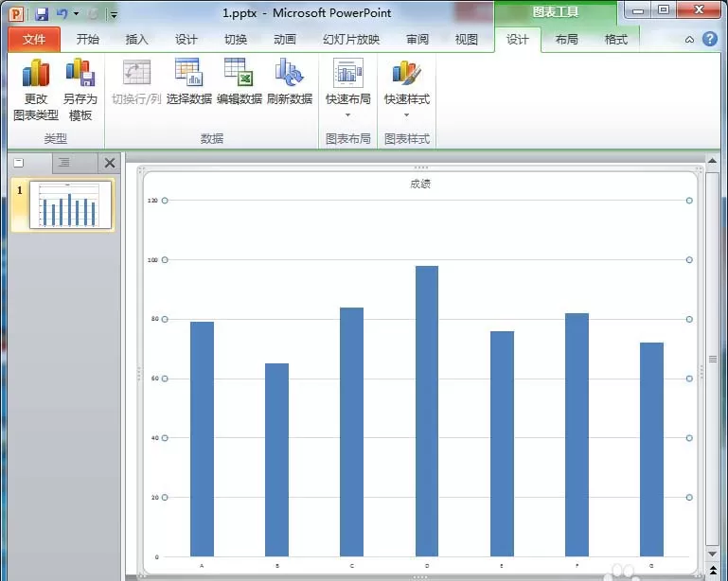728x581 pixels.
Task: Click the vertical scrollbar thumb beside the slide
Action: click(712, 359)
